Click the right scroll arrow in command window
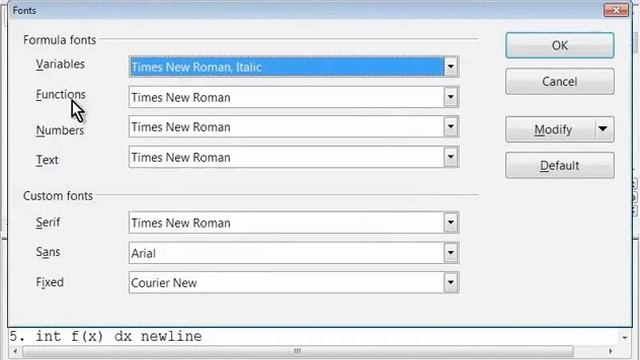This screenshot has height=360, width=640. pos(611,351)
